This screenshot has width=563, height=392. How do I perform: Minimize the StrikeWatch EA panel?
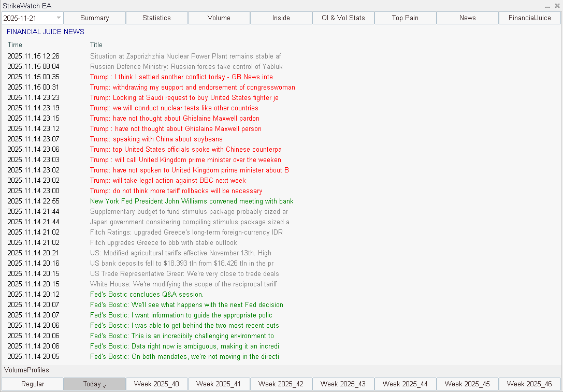[547, 6]
